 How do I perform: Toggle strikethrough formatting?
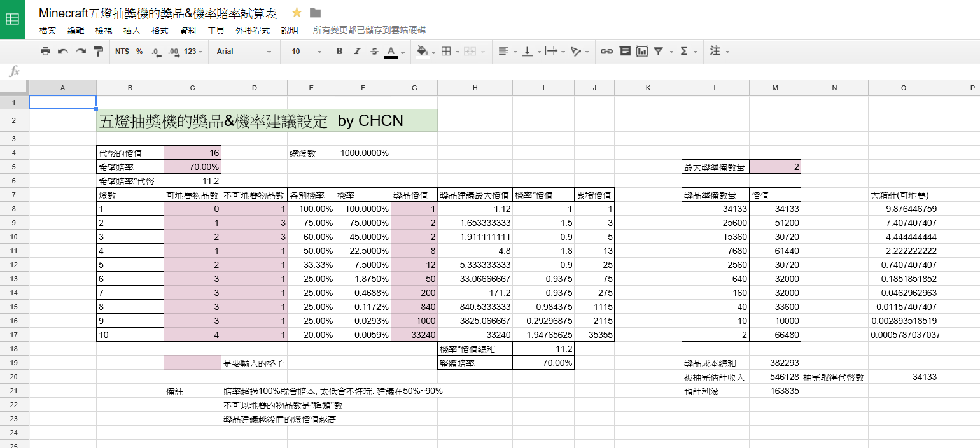click(x=374, y=52)
